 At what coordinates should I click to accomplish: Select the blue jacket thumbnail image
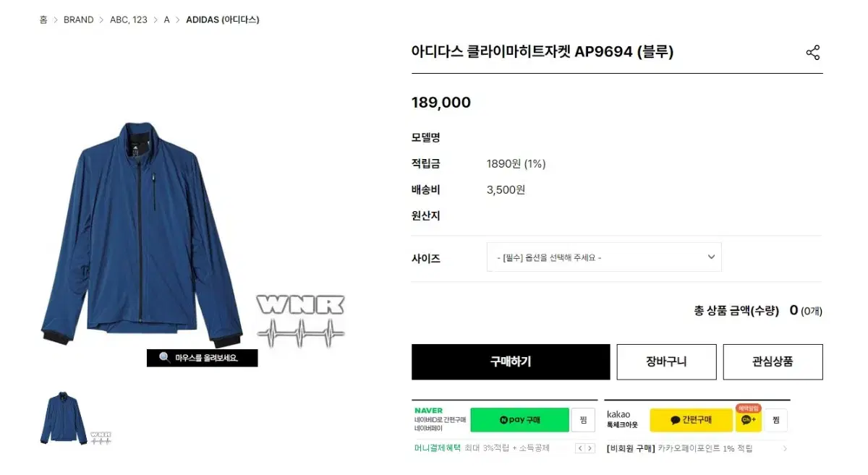tap(64, 418)
